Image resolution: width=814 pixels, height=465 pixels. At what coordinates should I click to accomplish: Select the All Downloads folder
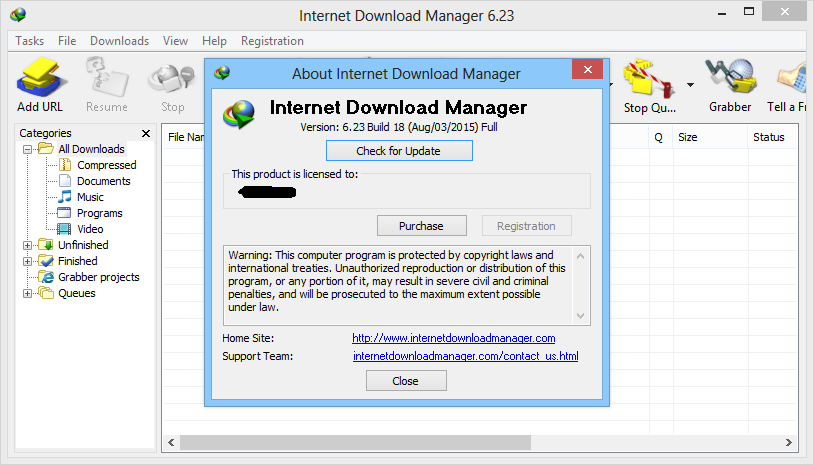(x=91, y=149)
